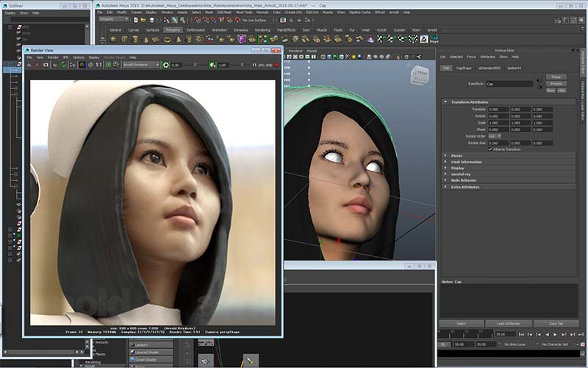Switch to the Deformation shelf tab

(196, 29)
